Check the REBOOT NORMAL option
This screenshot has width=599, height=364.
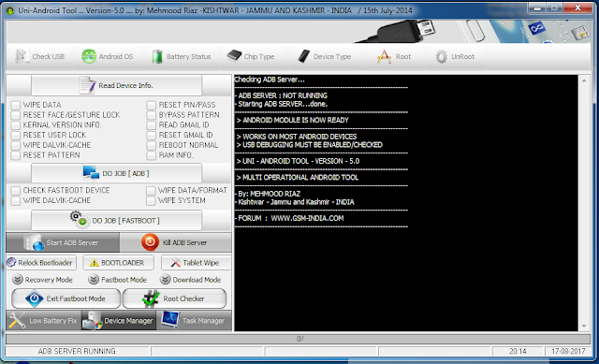152,146
